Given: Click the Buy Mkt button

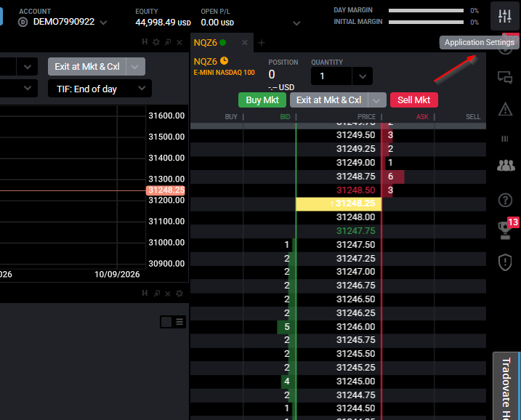Looking at the screenshot, I should [x=262, y=100].
